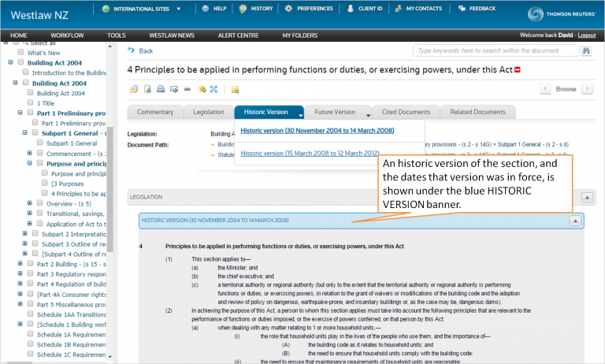The width and height of the screenshot is (605, 364).
Task: Open History from the top bar
Action: (x=256, y=9)
